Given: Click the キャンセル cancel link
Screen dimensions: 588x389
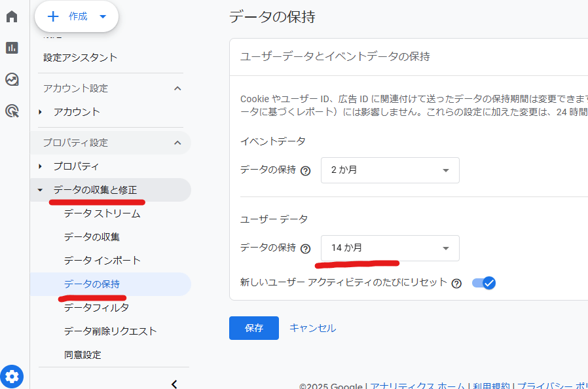Looking at the screenshot, I should [x=312, y=328].
